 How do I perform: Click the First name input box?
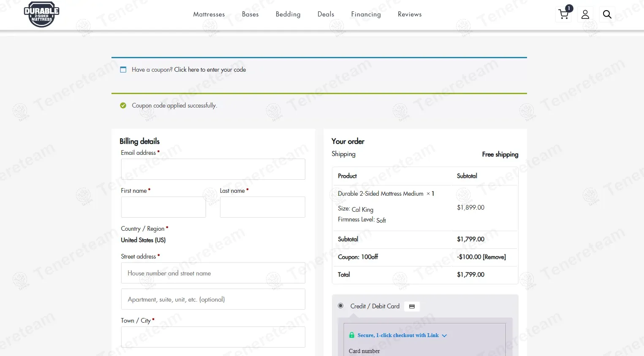(x=163, y=207)
